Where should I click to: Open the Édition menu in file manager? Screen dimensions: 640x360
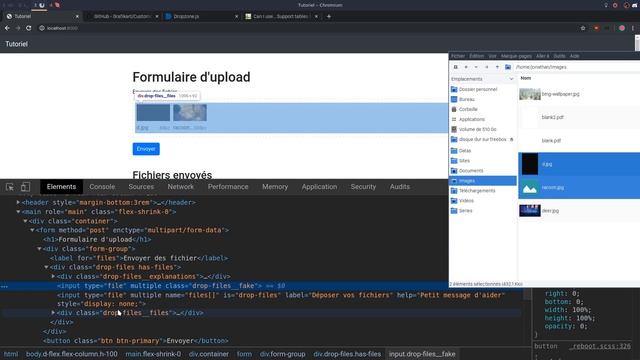476,56
